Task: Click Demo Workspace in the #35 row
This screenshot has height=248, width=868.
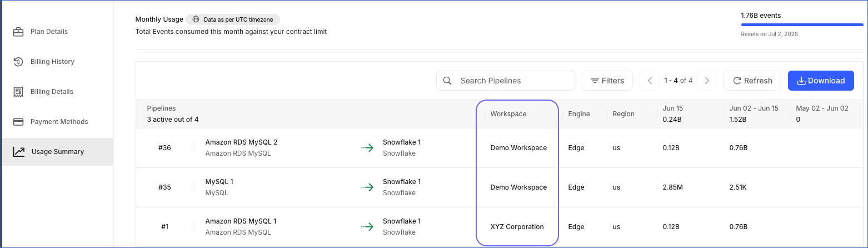Action: 518,187
